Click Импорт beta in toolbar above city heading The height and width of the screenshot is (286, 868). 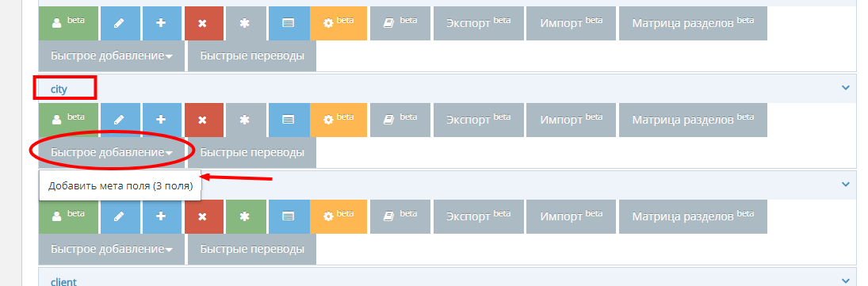(571, 23)
